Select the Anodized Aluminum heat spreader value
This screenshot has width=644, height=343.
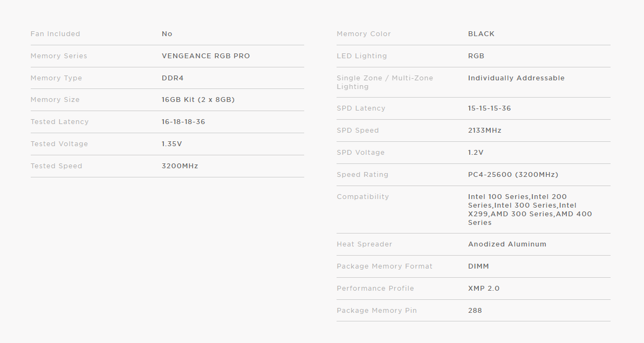pos(507,244)
